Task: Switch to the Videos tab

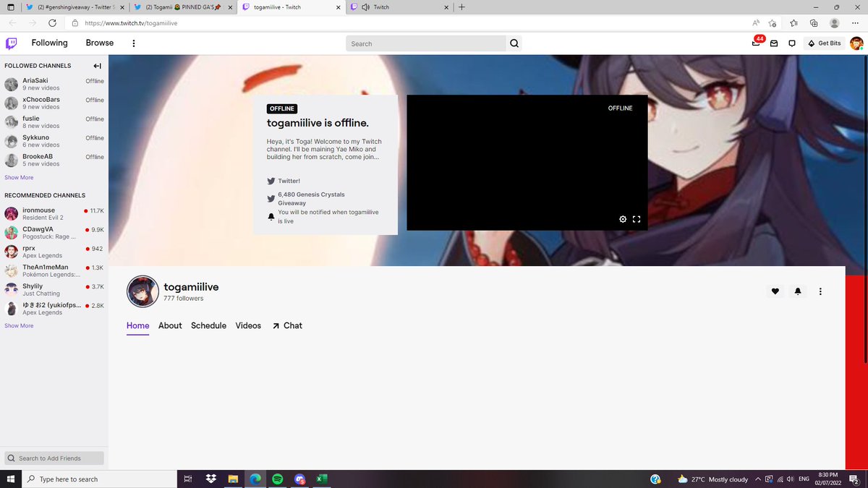Action: [248, 326]
